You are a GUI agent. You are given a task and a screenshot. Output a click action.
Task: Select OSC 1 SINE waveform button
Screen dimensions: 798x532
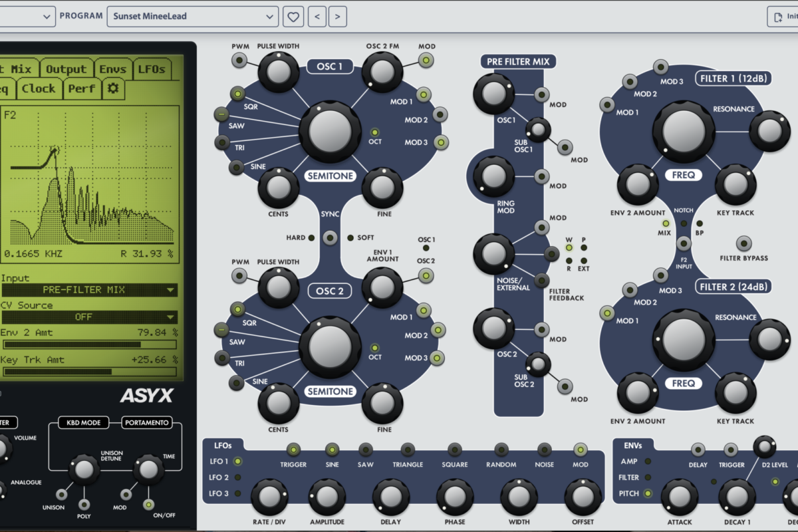pos(236,168)
